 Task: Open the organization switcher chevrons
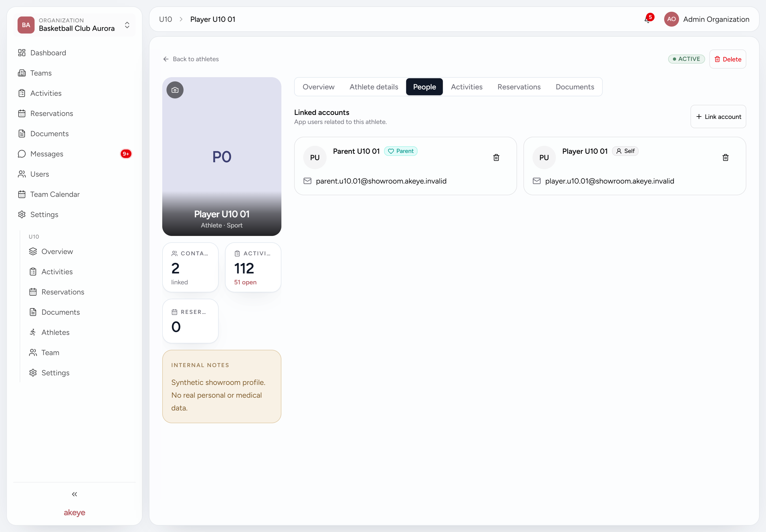(127, 25)
